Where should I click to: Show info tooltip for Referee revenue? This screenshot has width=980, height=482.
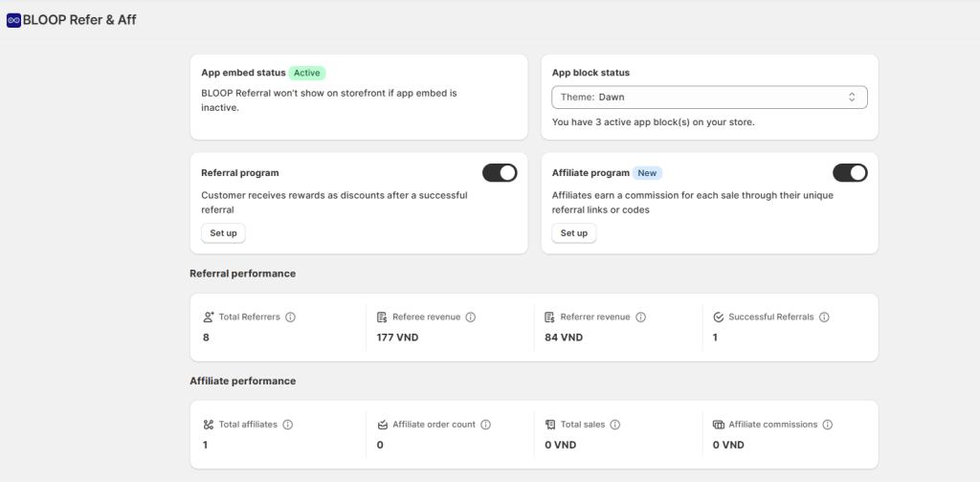[x=471, y=318]
